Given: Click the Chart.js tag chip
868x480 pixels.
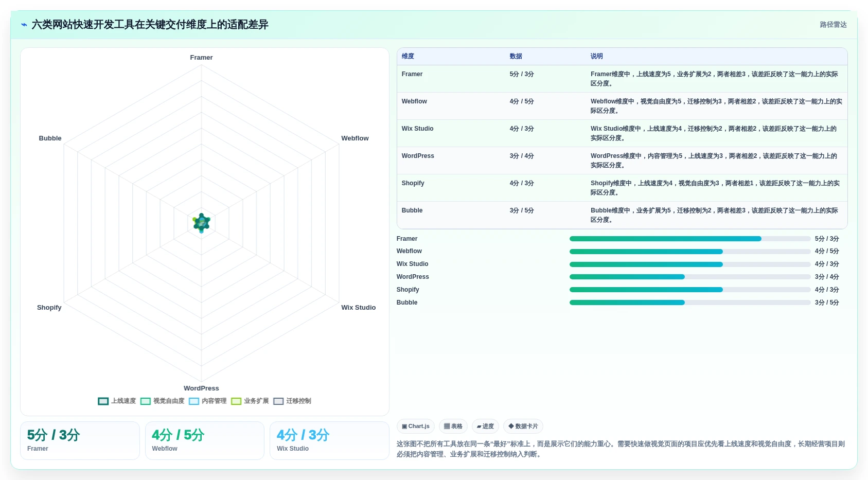Looking at the screenshot, I should click(416, 426).
